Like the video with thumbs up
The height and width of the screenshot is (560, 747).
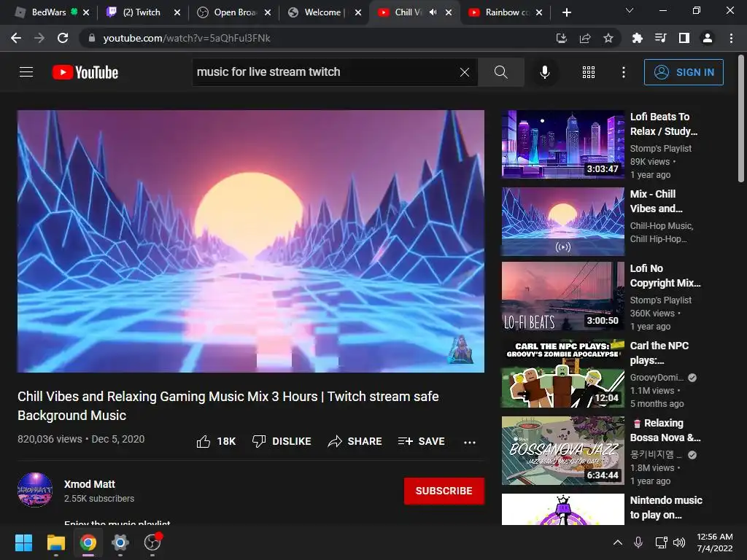click(x=216, y=441)
